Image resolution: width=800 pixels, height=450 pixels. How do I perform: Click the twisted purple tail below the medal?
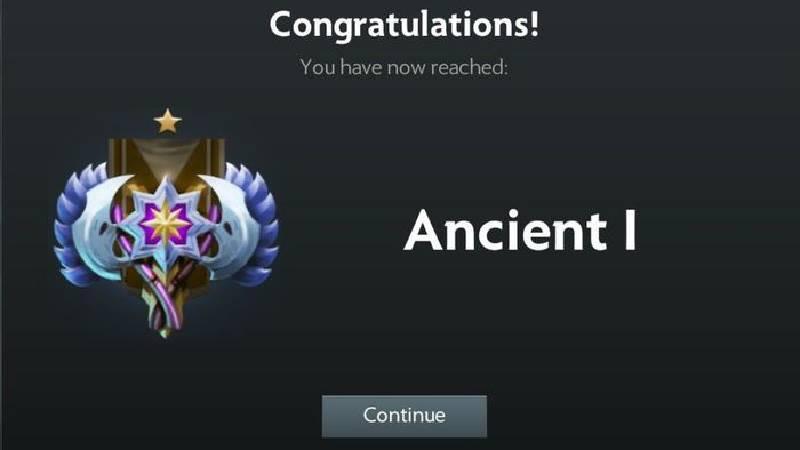point(164,306)
